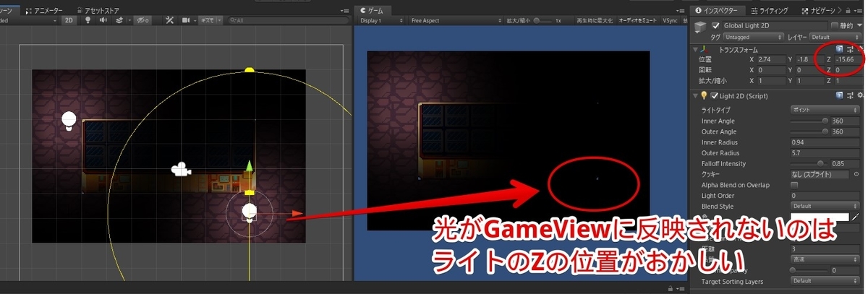The image size is (868, 294).
Task: Switch to the Asset Store tab
Action: click(x=99, y=11)
